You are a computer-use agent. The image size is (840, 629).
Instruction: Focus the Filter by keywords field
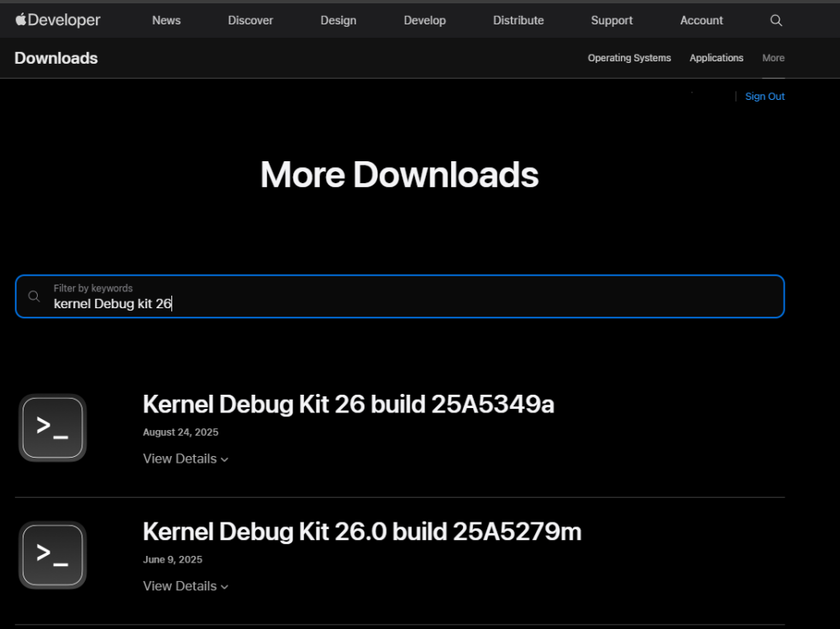pos(400,296)
